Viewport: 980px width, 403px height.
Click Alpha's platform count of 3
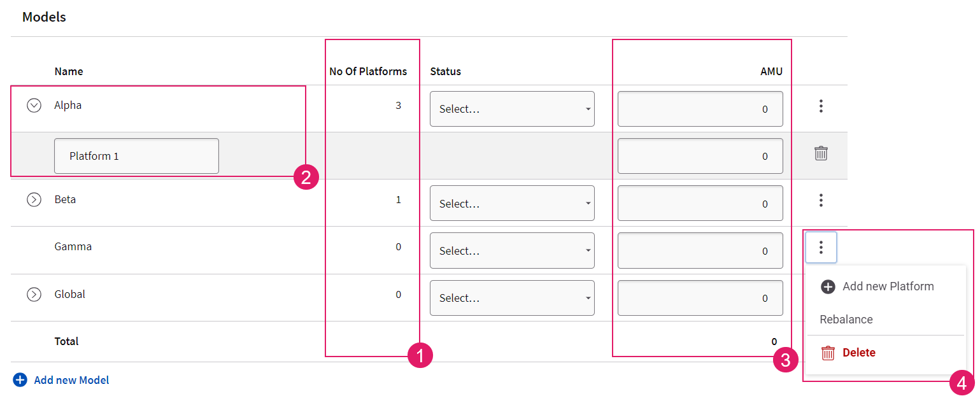tap(399, 106)
